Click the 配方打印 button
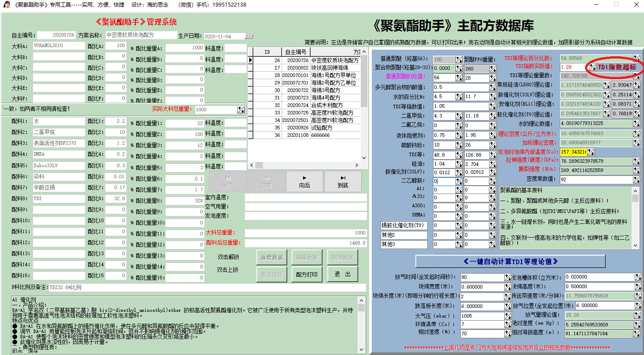 pos(307,274)
